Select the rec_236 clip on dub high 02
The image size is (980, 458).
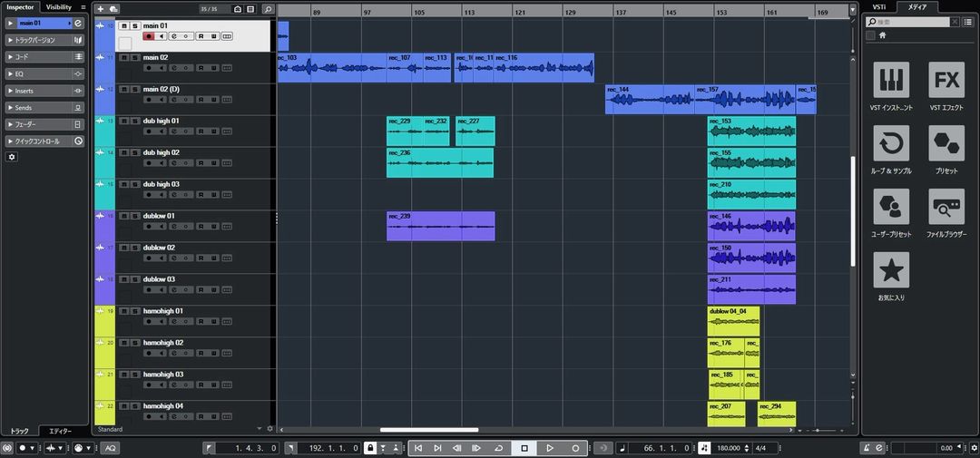(x=440, y=162)
